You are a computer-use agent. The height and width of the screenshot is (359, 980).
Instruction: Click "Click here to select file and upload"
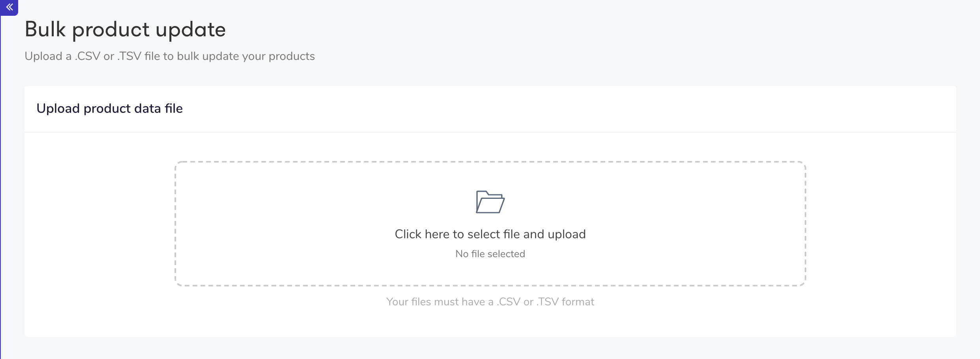[x=490, y=234]
